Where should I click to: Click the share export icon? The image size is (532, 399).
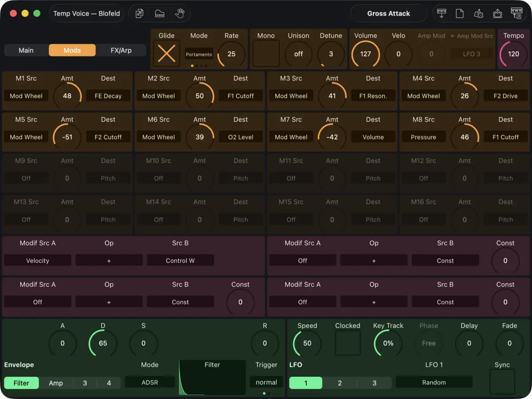point(497,14)
